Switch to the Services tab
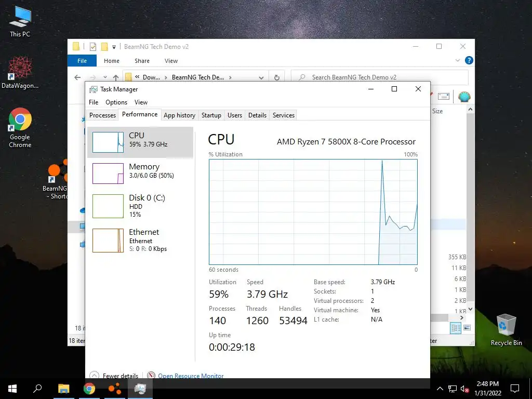The image size is (532, 399). 284,115
